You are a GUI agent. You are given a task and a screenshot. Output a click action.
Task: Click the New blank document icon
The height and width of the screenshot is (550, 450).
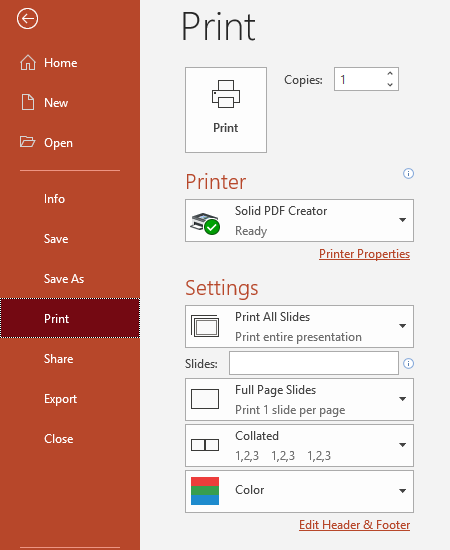coord(28,102)
